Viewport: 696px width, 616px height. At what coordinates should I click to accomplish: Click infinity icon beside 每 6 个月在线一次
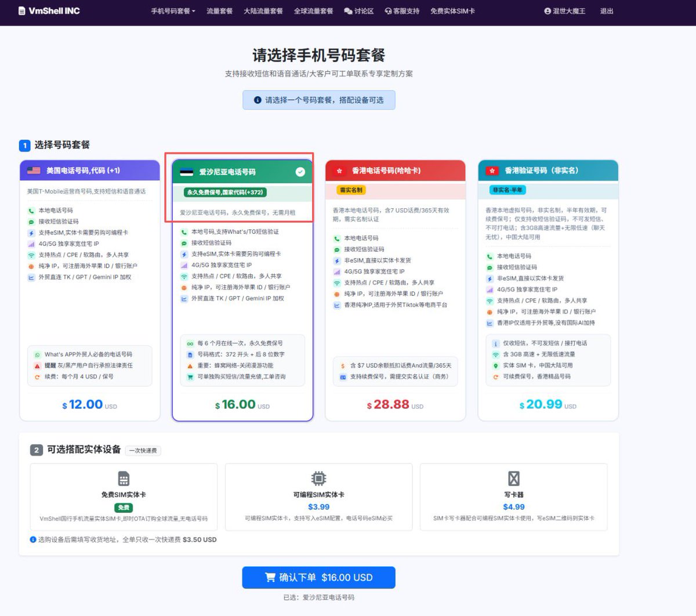pyautogui.click(x=190, y=343)
